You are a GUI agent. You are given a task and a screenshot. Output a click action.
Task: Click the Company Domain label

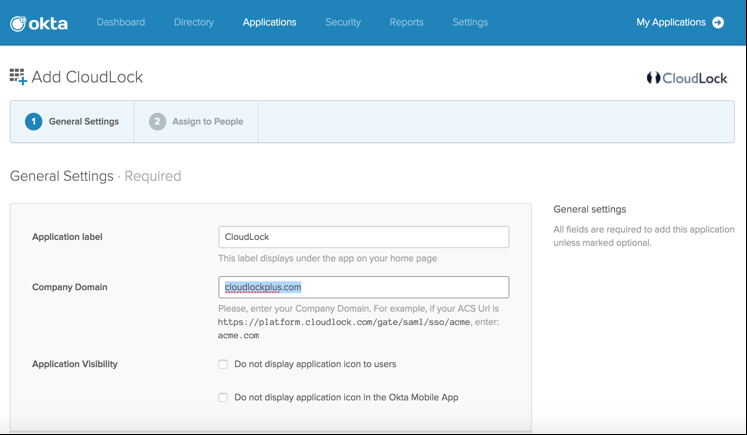pos(70,287)
